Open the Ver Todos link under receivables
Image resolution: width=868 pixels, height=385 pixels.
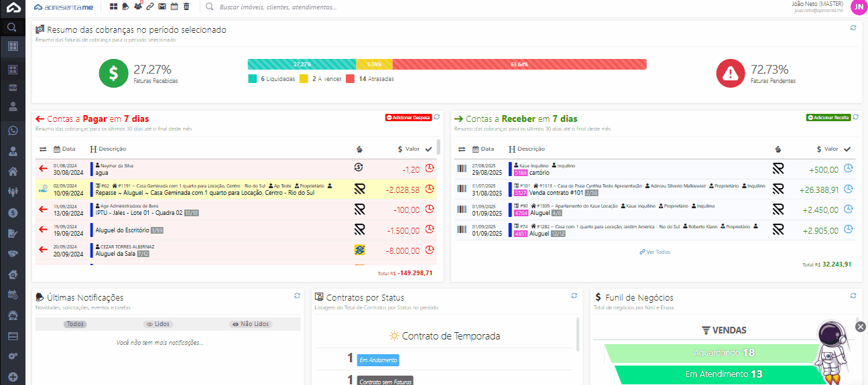click(655, 252)
